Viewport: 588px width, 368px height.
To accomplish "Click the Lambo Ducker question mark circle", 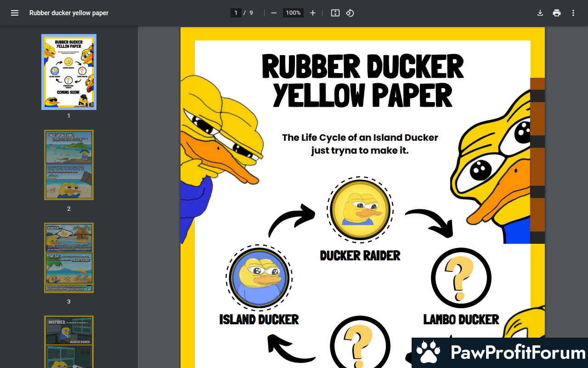I will (461, 278).
